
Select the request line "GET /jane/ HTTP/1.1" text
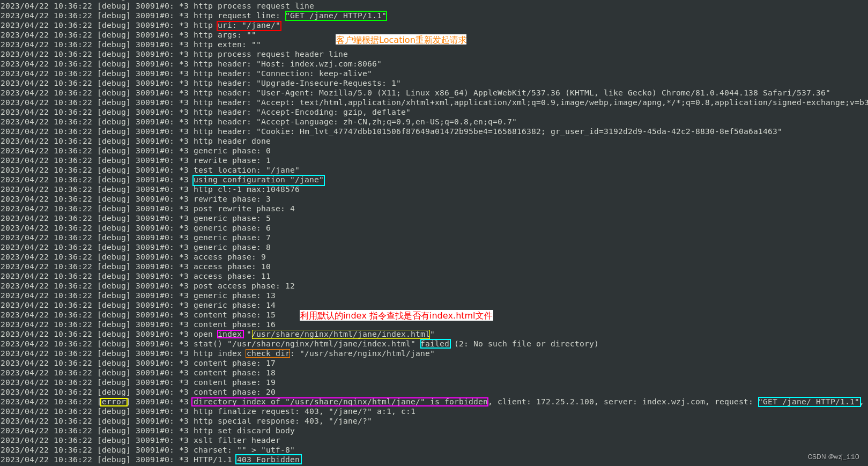[336, 16]
